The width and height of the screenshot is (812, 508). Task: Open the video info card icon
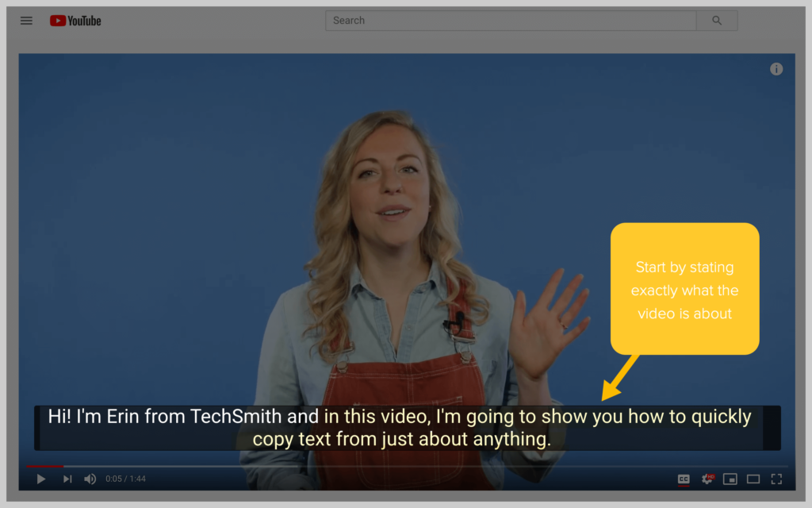click(776, 69)
